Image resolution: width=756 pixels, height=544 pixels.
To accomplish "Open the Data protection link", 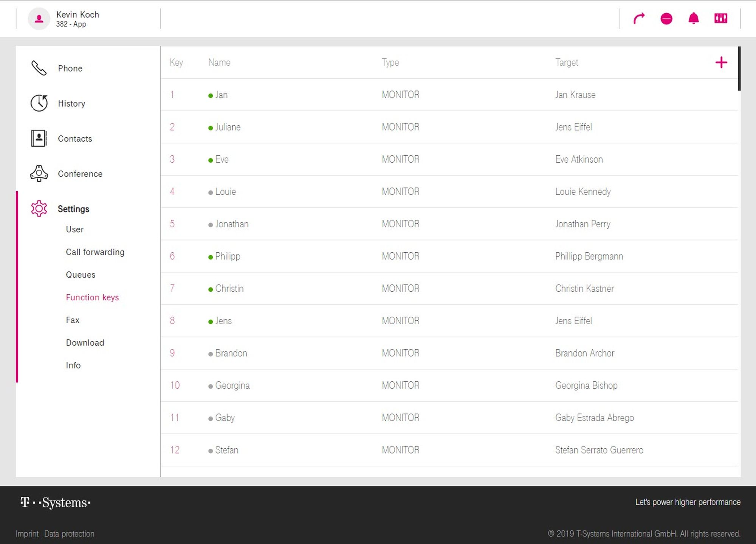I will click(x=69, y=534).
